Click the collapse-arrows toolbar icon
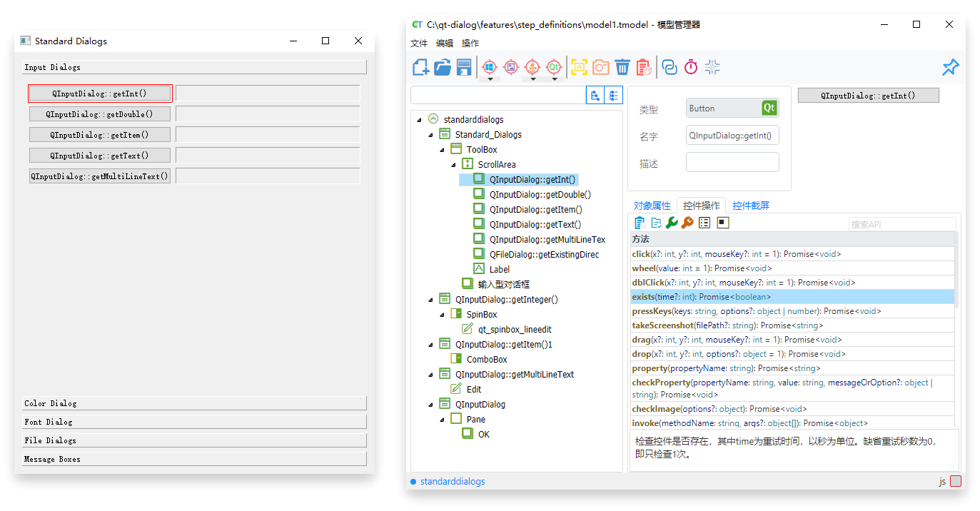 coord(712,67)
